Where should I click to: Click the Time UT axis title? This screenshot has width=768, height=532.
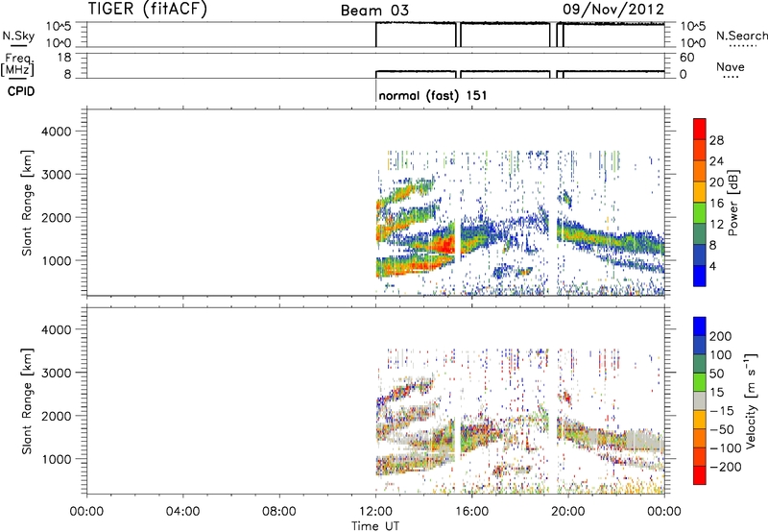pos(375,526)
